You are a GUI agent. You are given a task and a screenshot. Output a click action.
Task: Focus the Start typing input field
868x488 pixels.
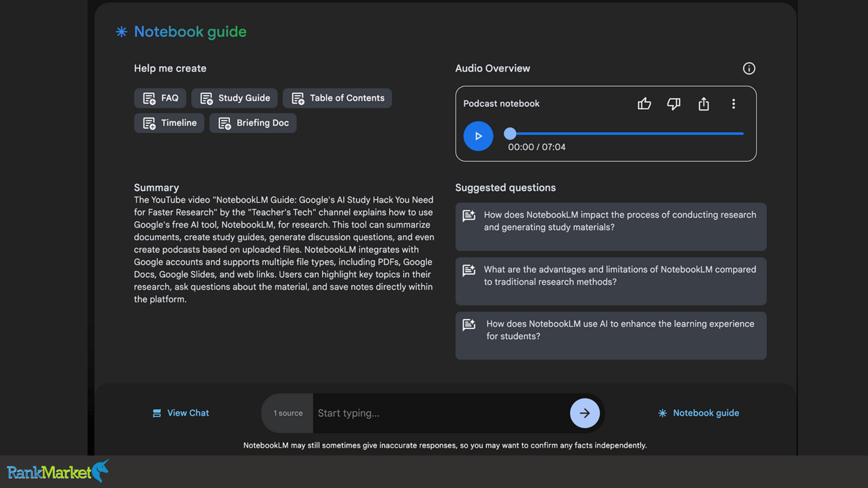[x=441, y=413]
